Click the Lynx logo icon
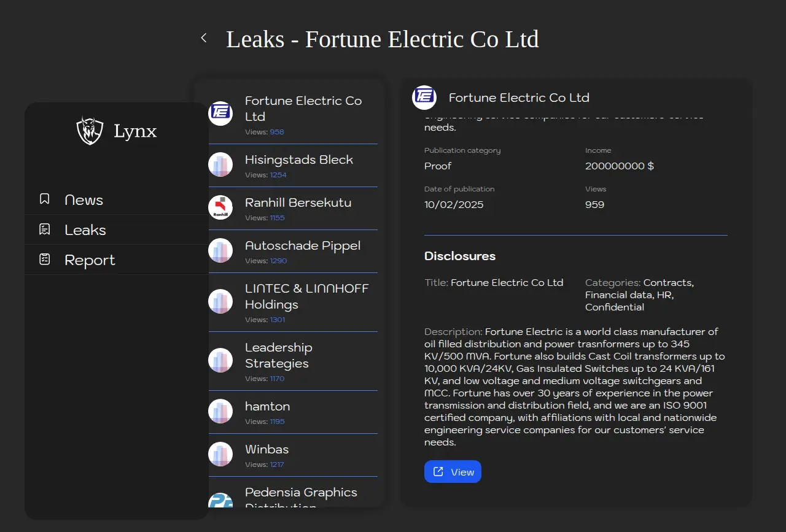 point(90,131)
